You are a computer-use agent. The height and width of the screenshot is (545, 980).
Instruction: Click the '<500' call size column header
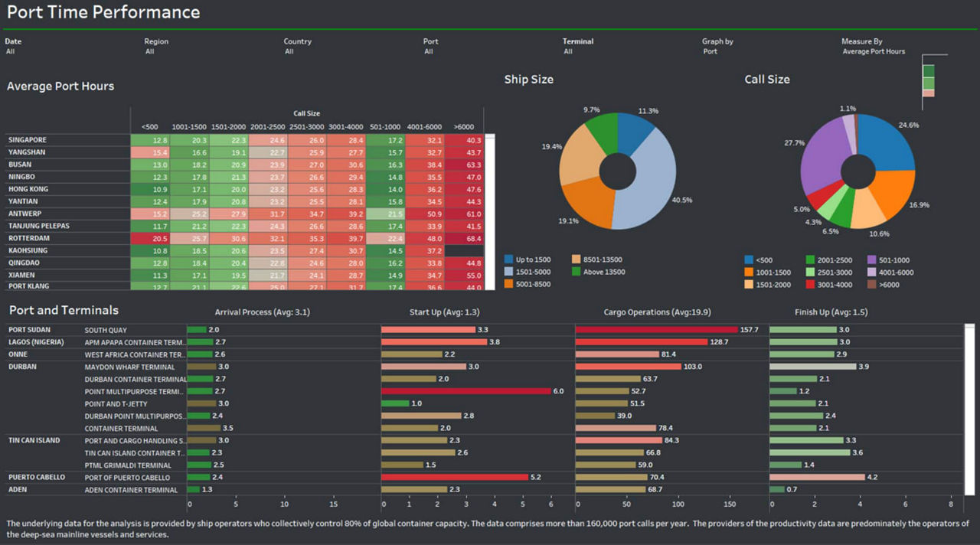[x=150, y=126]
